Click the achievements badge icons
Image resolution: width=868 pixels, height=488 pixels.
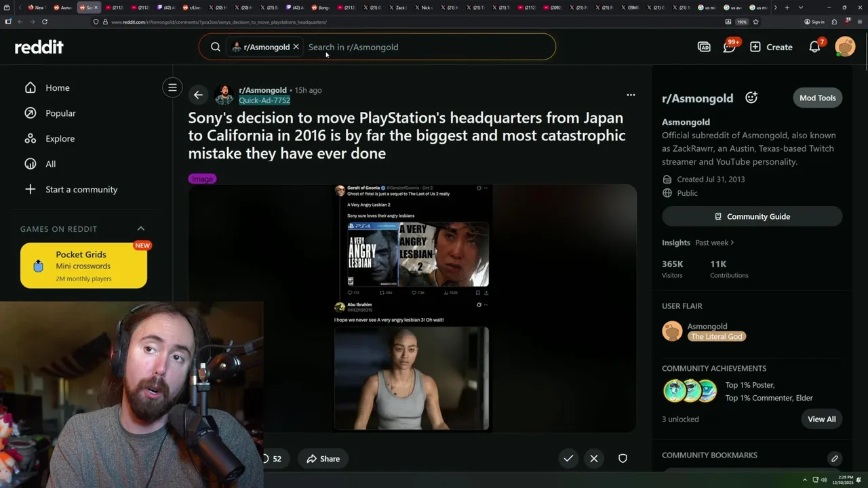(x=690, y=391)
